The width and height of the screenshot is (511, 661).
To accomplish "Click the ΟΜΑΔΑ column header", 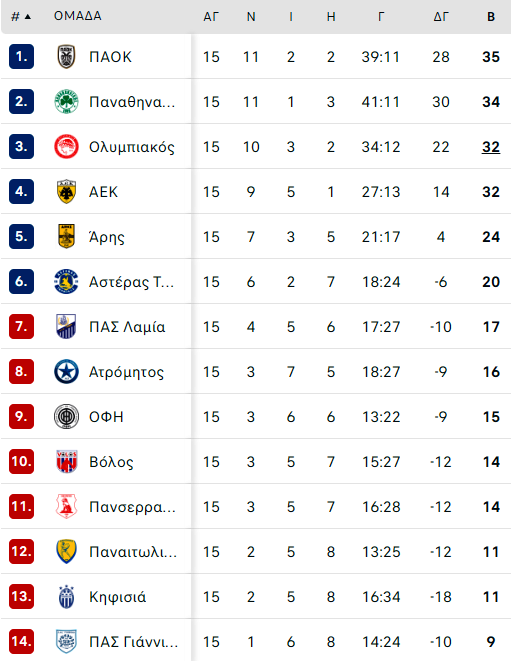I will point(78,16).
